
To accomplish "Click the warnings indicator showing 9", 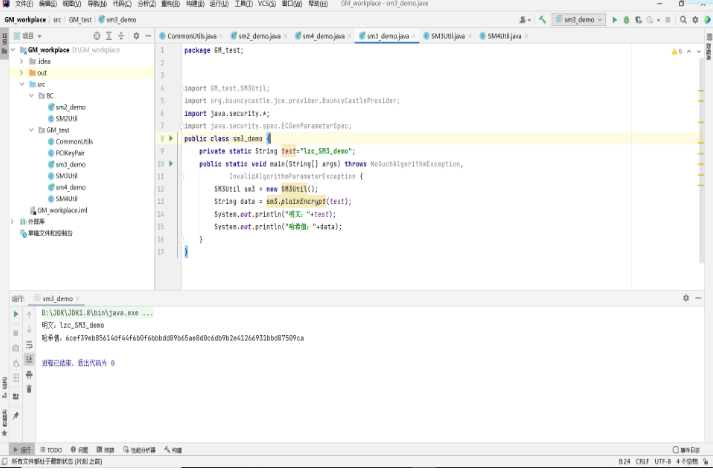I will (x=677, y=51).
